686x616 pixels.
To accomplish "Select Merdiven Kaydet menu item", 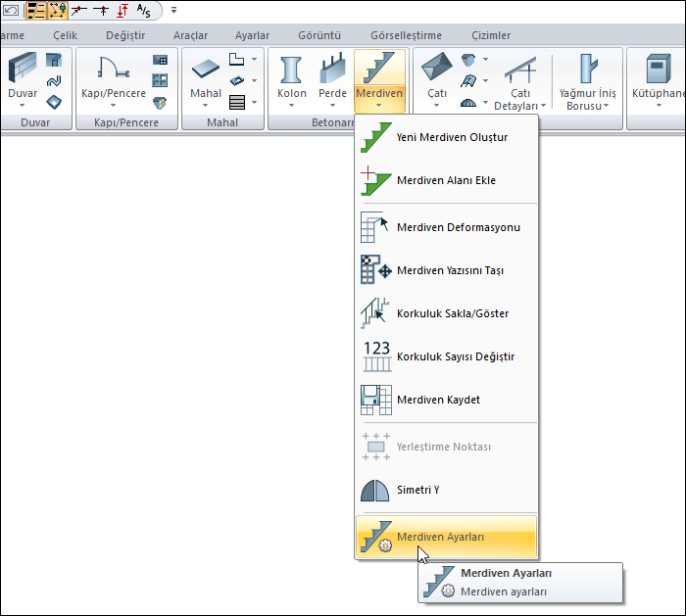I will pos(446,400).
